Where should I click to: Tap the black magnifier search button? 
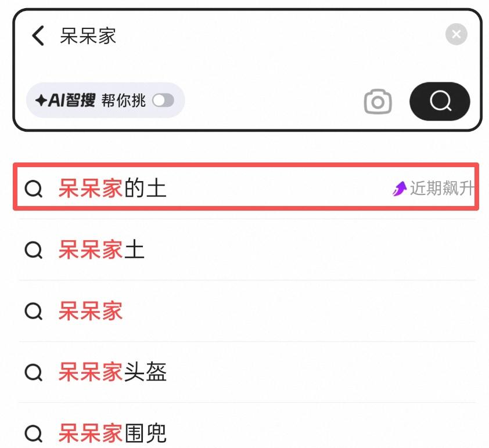440,102
